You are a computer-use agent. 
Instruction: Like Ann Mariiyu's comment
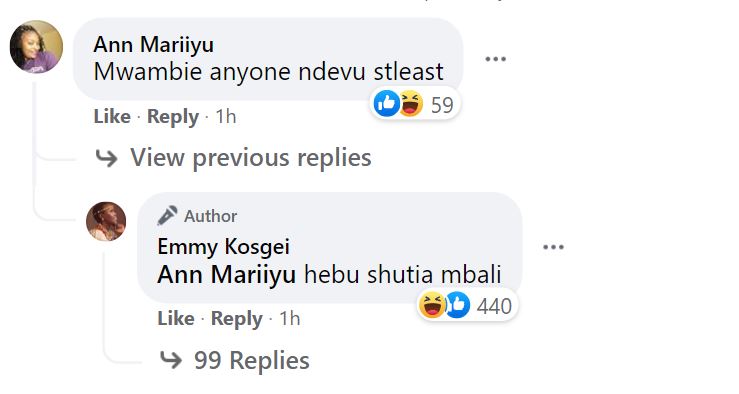pos(112,116)
